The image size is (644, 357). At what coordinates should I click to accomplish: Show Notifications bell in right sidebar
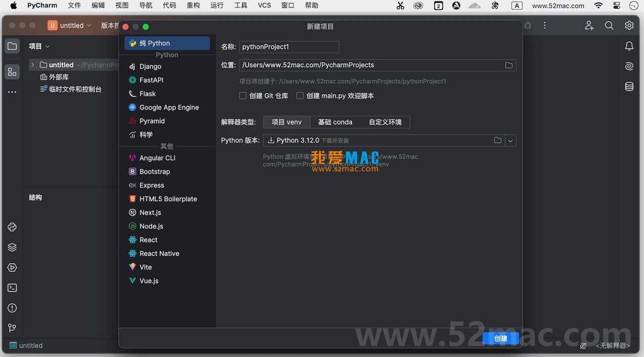tap(629, 46)
